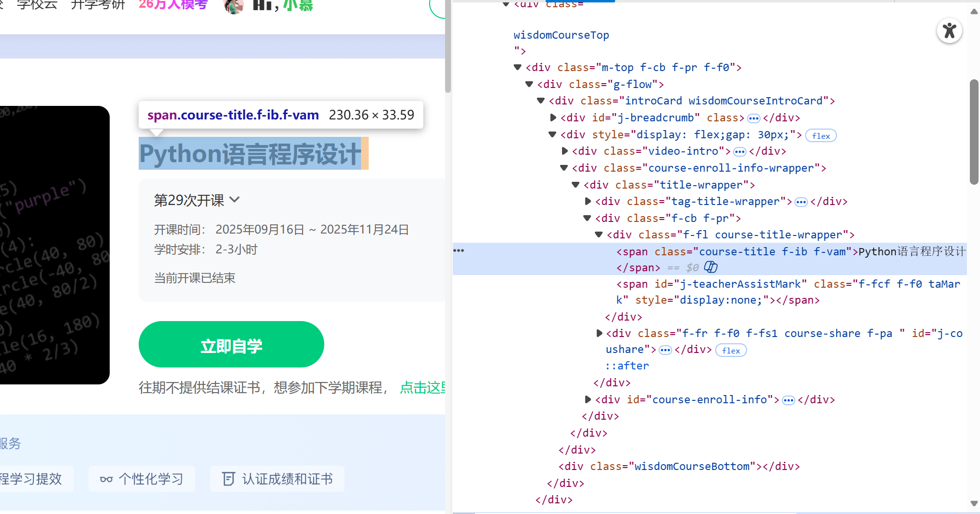This screenshot has width=980, height=514.
Task: Click the webpage vertical scrollbar thumb
Action: [x=448, y=47]
